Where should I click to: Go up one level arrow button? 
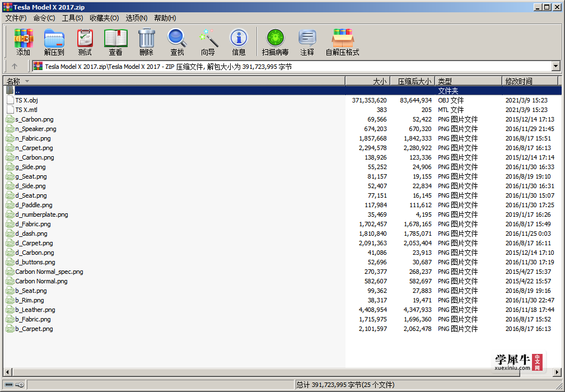pos(15,66)
